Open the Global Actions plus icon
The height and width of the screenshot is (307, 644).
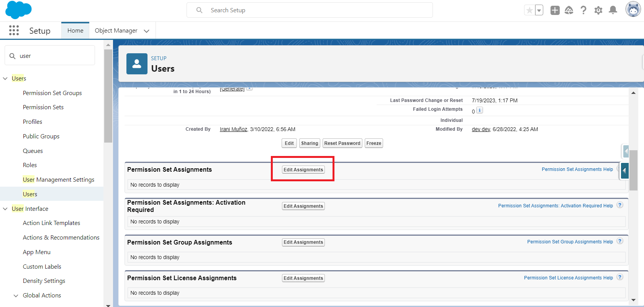point(555,10)
